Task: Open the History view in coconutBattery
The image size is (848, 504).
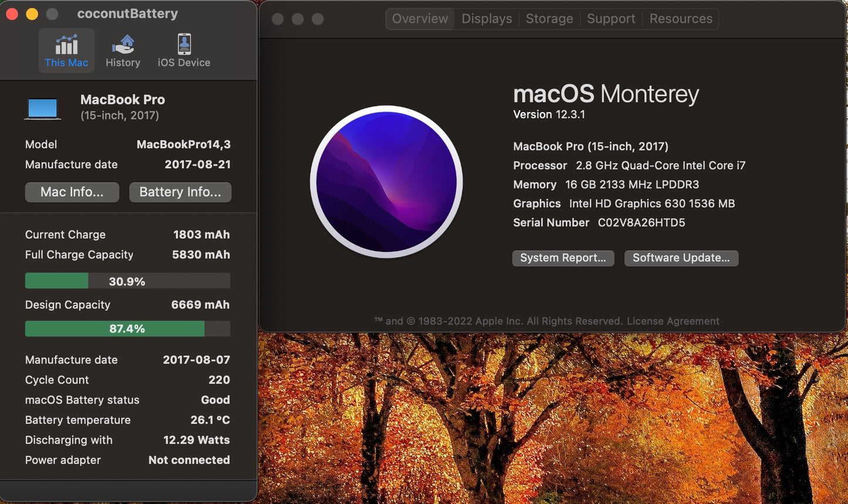Action: [x=123, y=50]
